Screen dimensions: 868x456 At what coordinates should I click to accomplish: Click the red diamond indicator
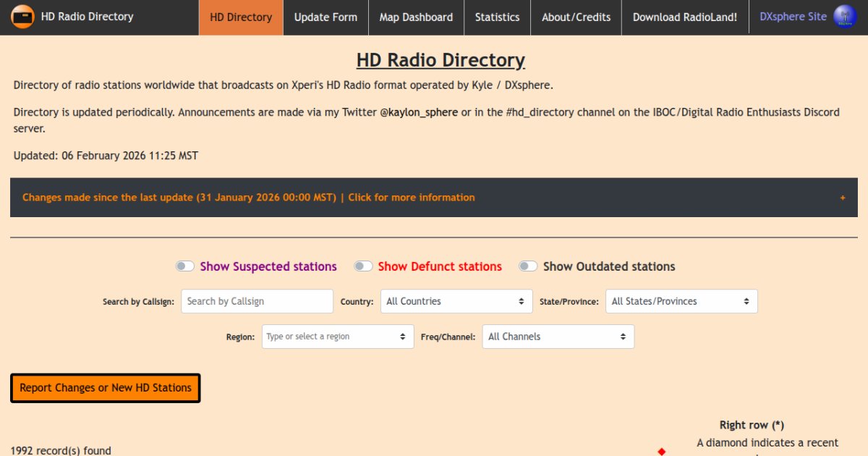tap(661, 452)
